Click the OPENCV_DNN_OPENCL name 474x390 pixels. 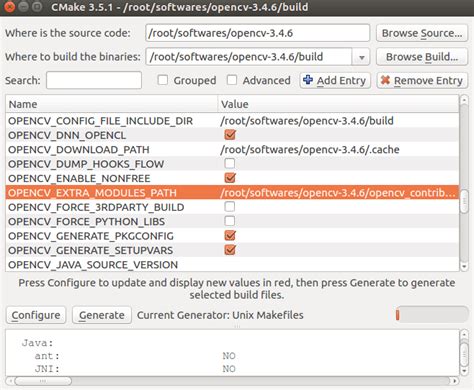[67, 135]
